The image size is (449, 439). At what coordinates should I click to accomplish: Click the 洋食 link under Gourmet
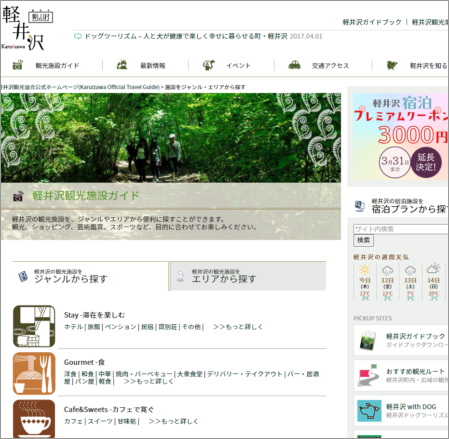[70, 374]
